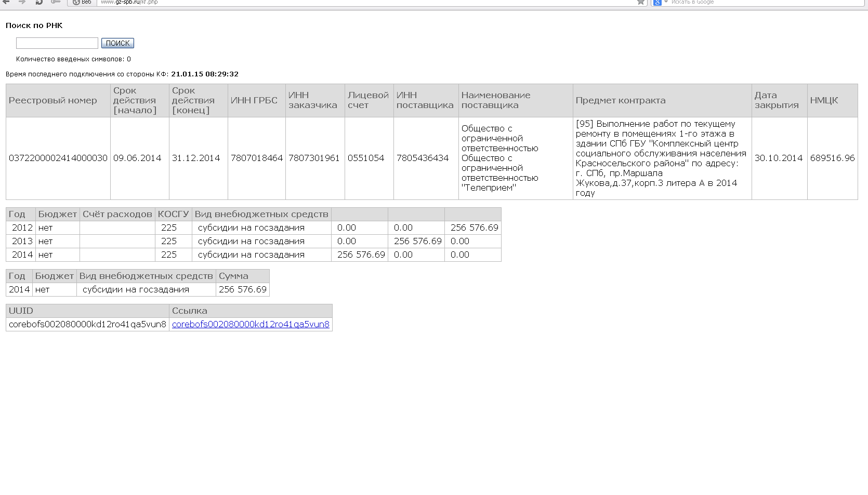This screenshot has height=495, width=868.
Task: Click the browser forward arrow
Action: tap(22, 2)
